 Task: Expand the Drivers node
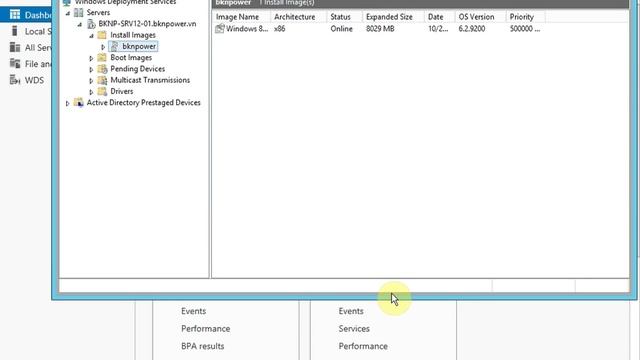[x=91, y=92]
